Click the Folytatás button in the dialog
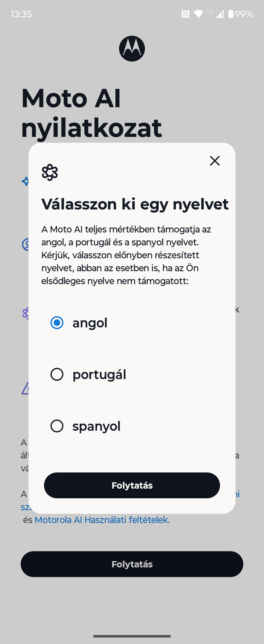The image size is (264, 644). coord(132,485)
